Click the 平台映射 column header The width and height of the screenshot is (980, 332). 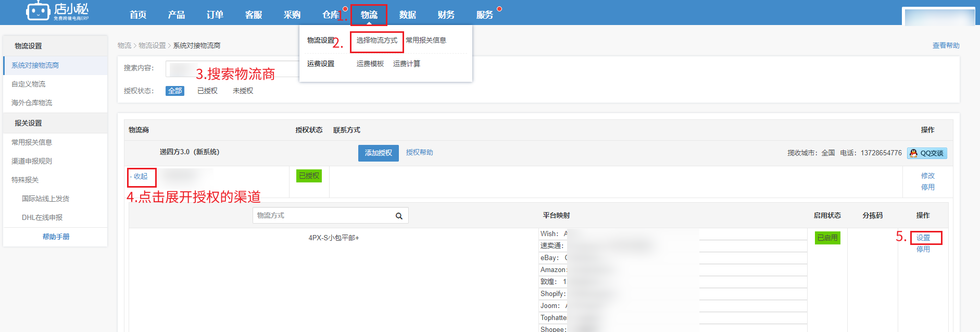pos(556,215)
